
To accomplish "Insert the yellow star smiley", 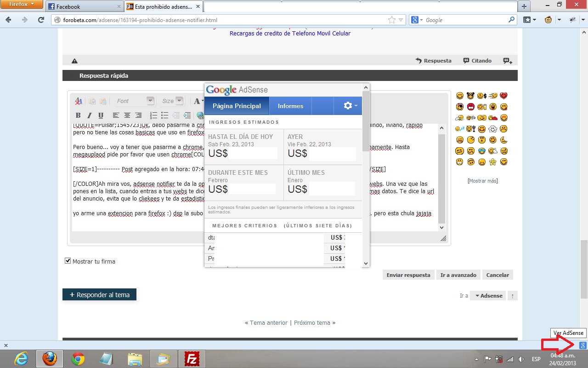I will pos(493,162).
